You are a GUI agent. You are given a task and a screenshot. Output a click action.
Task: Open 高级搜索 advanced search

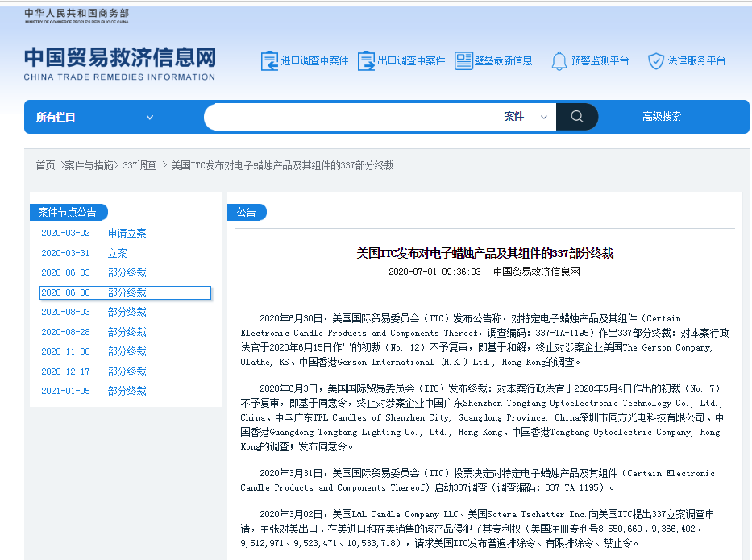662,117
